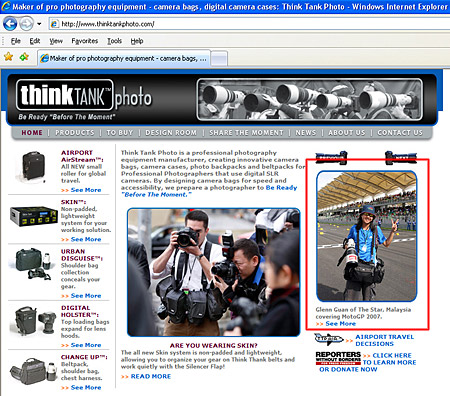The width and height of the screenshot is (450, 396).
Task: Click CLICK HERE TO LEARN MORE link
Action: point(389,359)
